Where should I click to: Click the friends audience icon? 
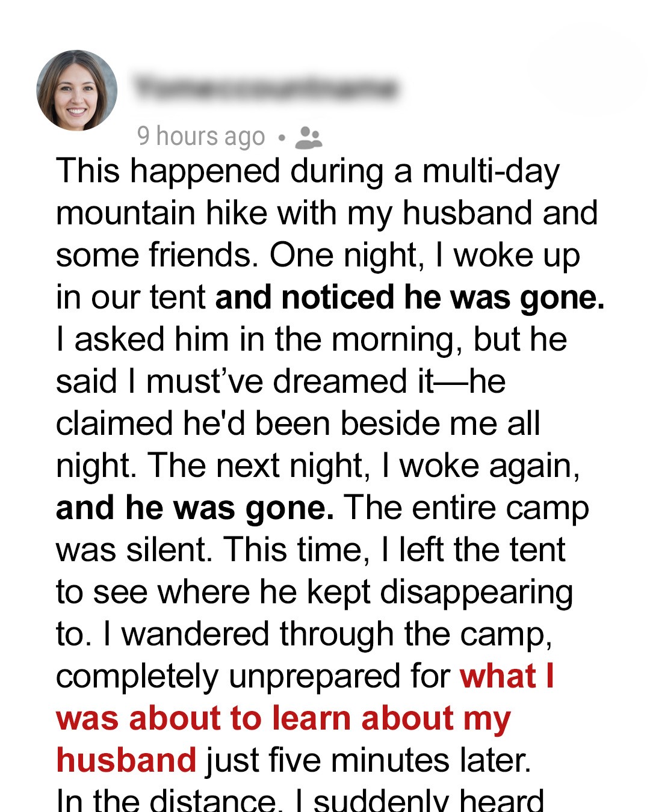[309, 138]
